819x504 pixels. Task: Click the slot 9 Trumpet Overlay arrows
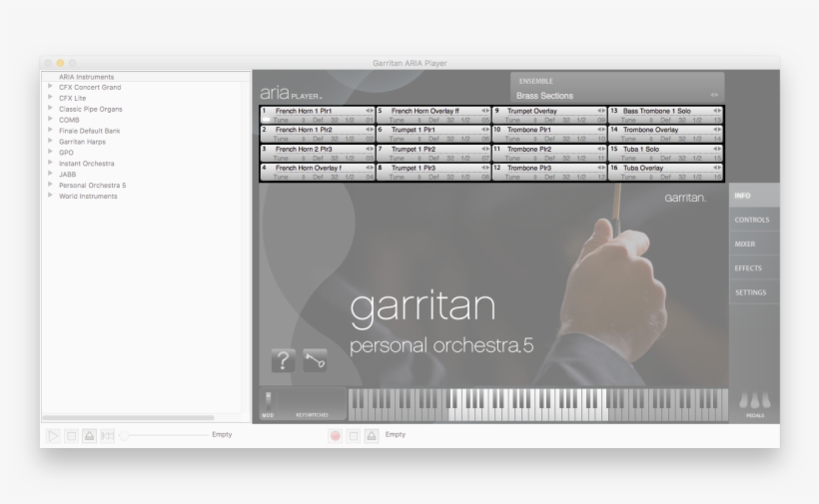601,111
